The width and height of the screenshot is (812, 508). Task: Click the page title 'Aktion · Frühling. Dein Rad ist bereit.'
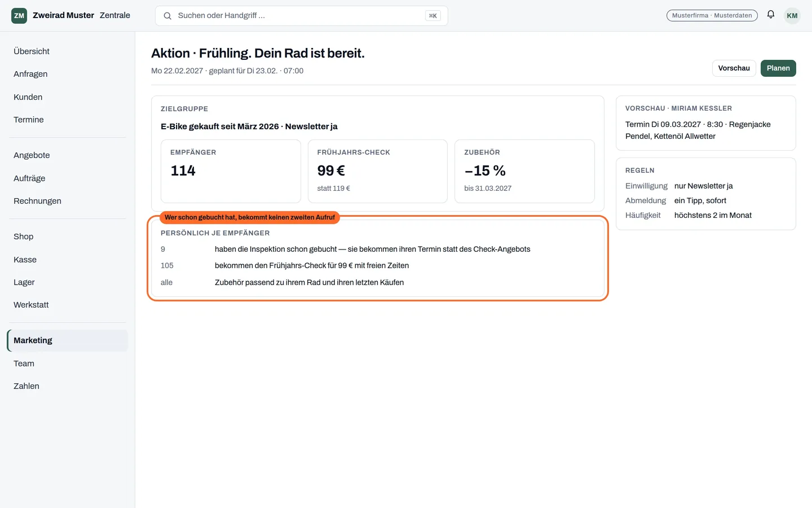(258, 53)
